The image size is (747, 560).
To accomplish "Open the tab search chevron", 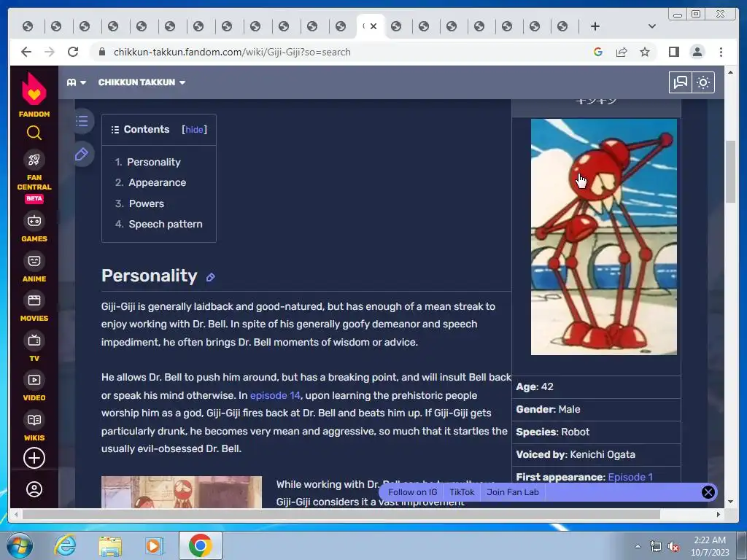I will pyautogui.click(x=651, y=26).
